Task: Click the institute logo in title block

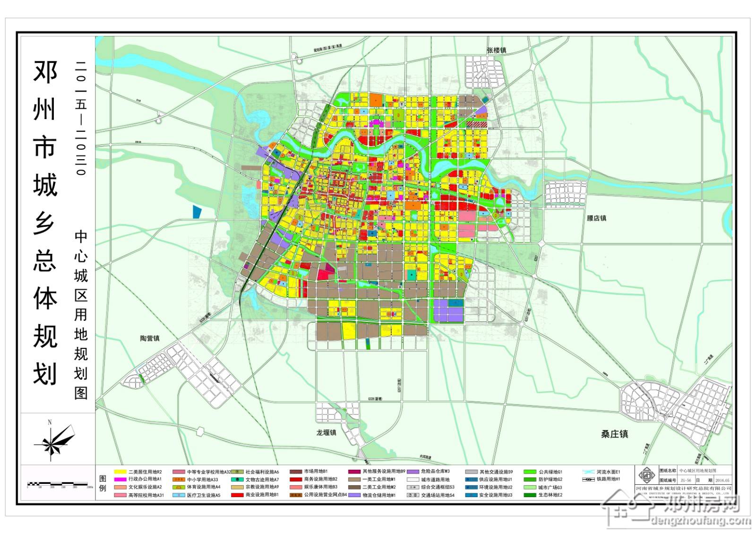Action: point(647,475)
